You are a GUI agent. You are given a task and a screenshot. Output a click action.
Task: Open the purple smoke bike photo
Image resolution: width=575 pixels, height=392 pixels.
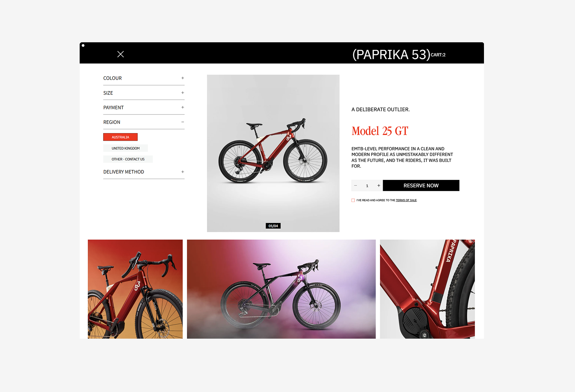click(281, 289)
